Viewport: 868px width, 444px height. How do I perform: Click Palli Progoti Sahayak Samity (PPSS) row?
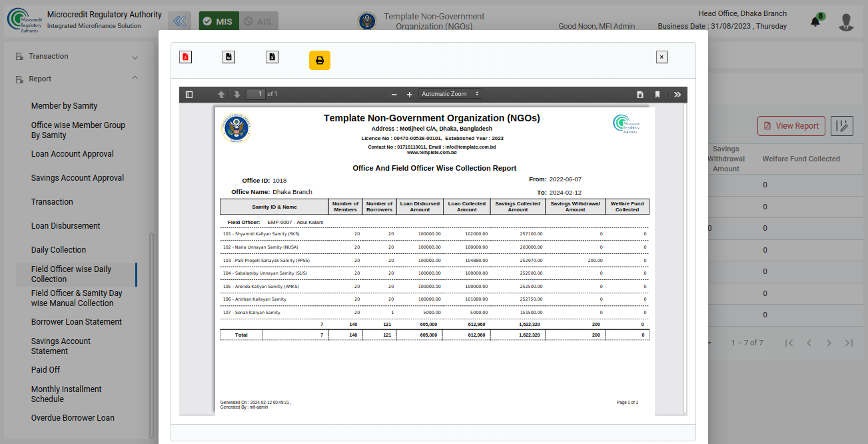pos(434,261)
